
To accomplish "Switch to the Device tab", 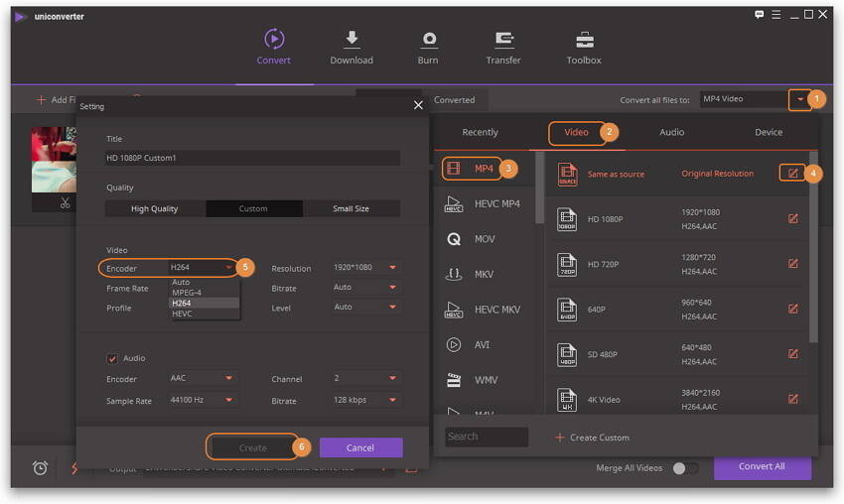I will point(769,132).
